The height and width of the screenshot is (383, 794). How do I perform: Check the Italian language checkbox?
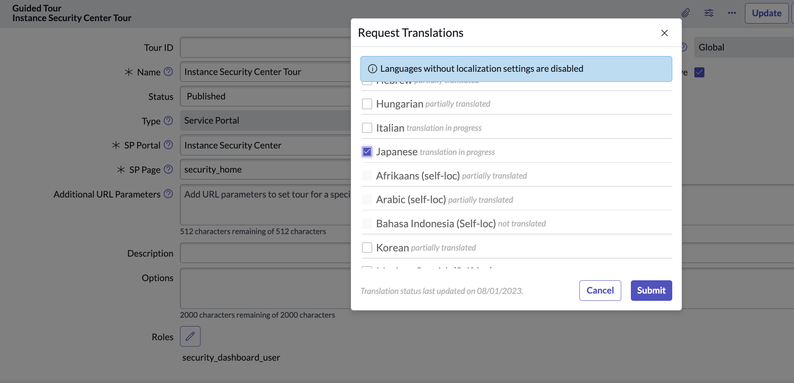[x=367, y=128]
